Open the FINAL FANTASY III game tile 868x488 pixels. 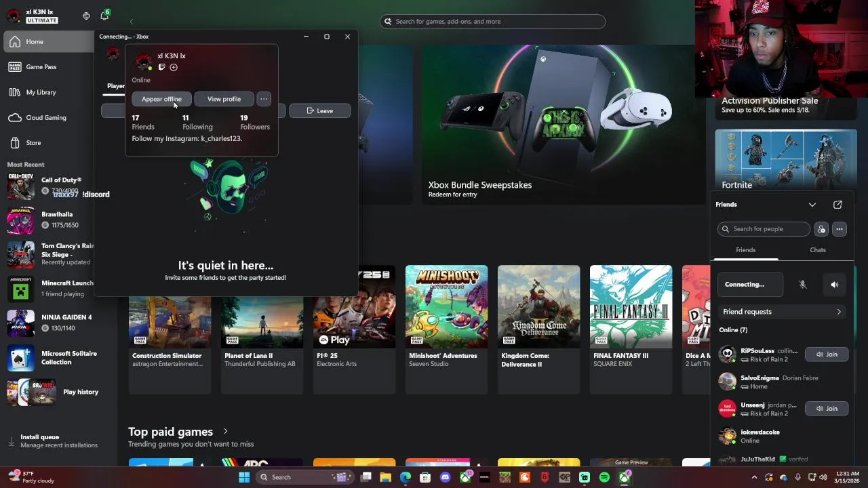tap(631, 329)
